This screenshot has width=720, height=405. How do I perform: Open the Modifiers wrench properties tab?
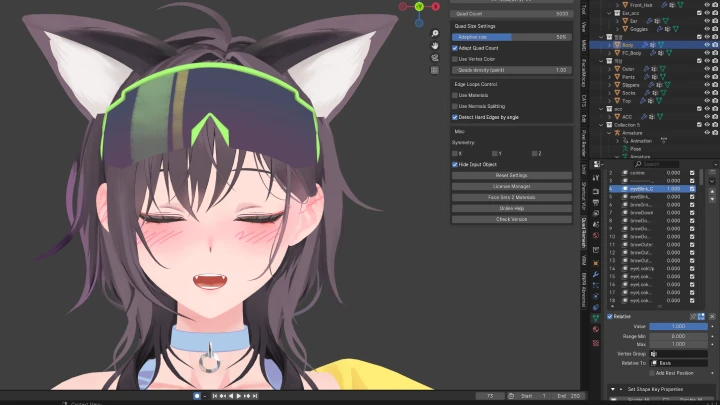[x=596, y=274]
